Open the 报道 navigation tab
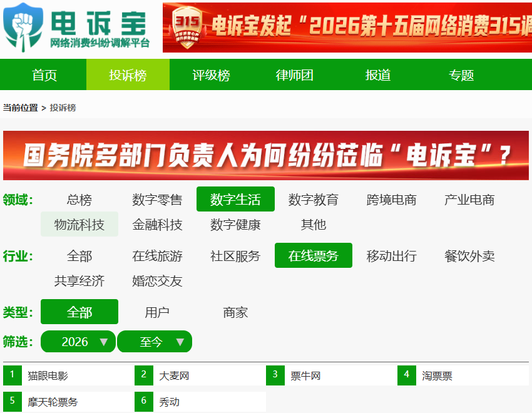532x413 pixels. click(x=377, y=74)
